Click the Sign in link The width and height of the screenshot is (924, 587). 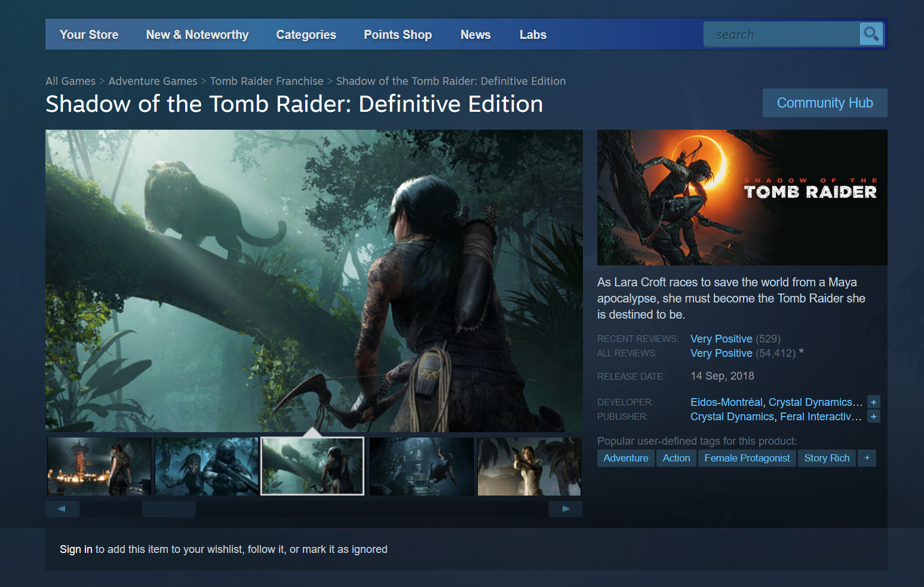click(x=76, y=549)
